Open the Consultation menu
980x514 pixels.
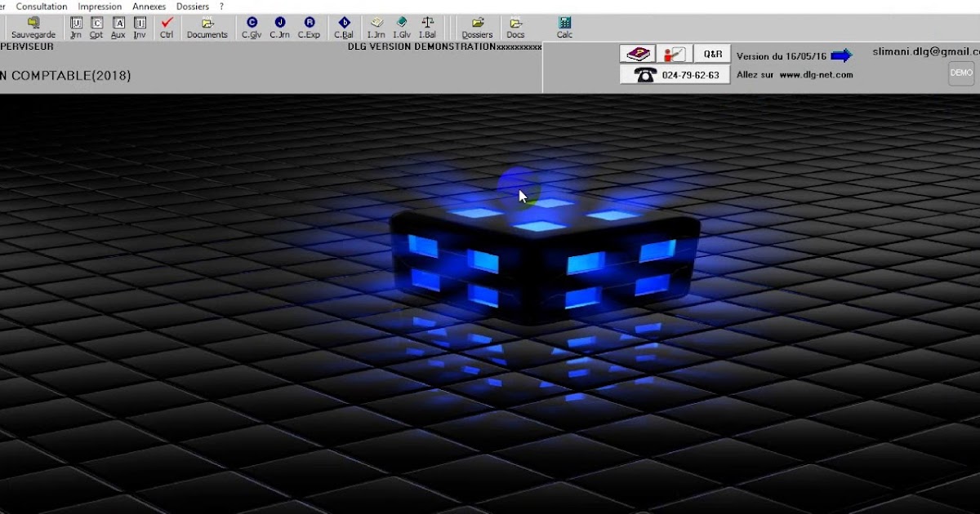coord(42,7)
